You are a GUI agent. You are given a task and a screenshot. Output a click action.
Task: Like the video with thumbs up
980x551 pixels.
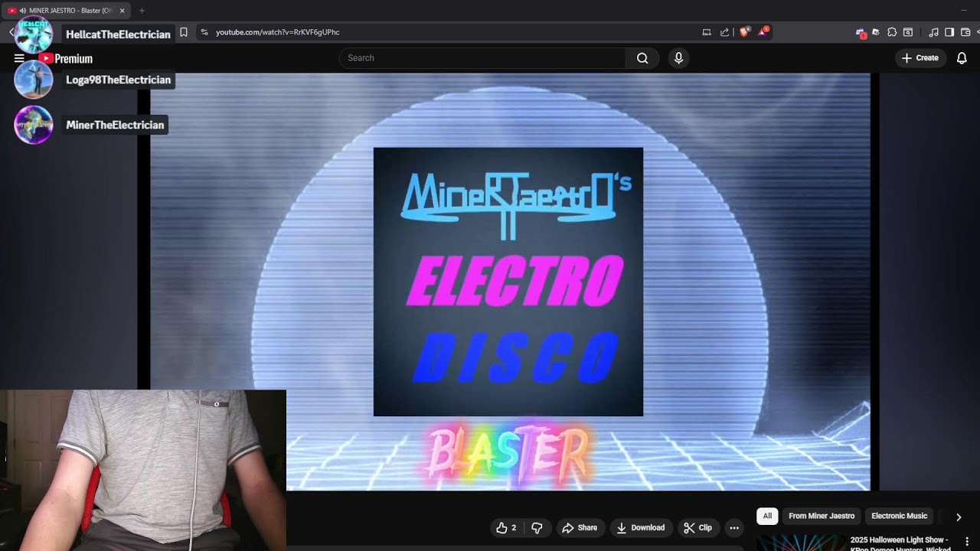click(x=507, y=528)
